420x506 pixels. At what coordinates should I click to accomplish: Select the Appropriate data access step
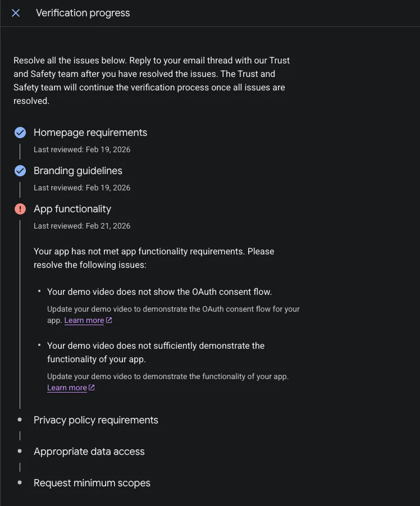coord(89,452)
